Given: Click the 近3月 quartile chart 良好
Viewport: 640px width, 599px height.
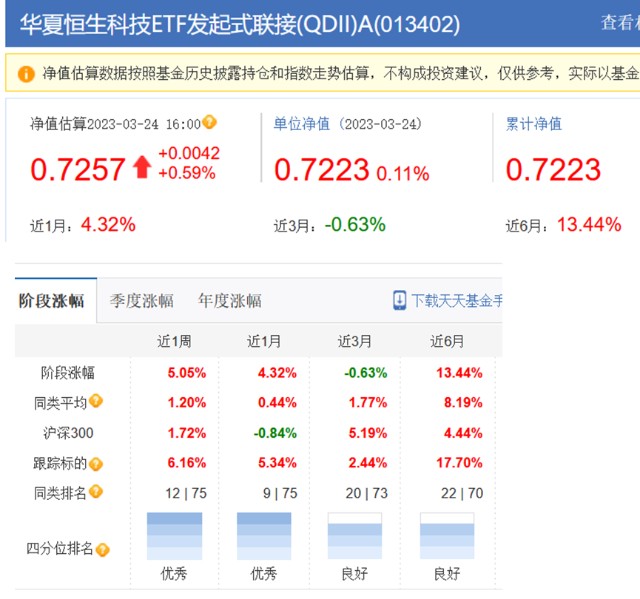Looking at the screenshot, I should 355,536.
